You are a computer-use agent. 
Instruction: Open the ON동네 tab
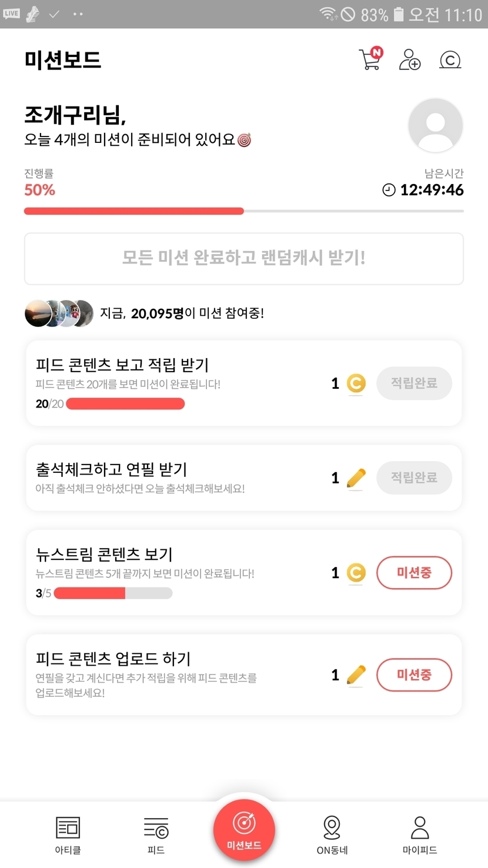point(332,834)
